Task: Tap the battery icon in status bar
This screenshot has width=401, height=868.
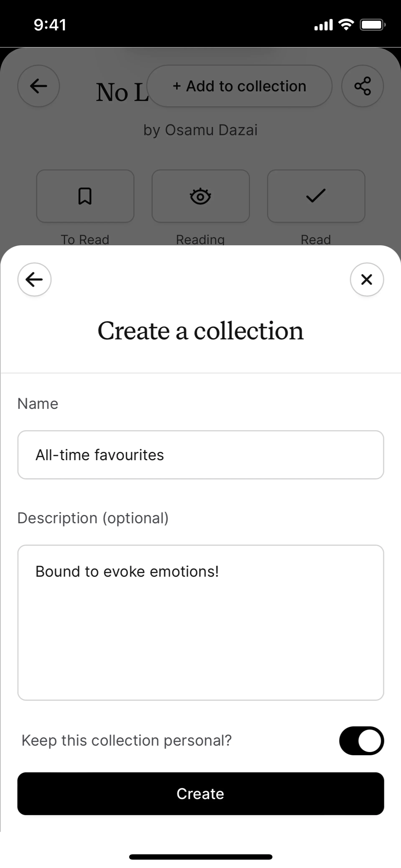Action: [x=372, y=25]
